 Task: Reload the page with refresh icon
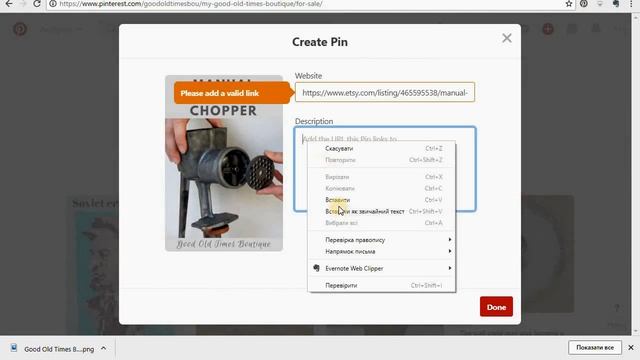point(37,4)
